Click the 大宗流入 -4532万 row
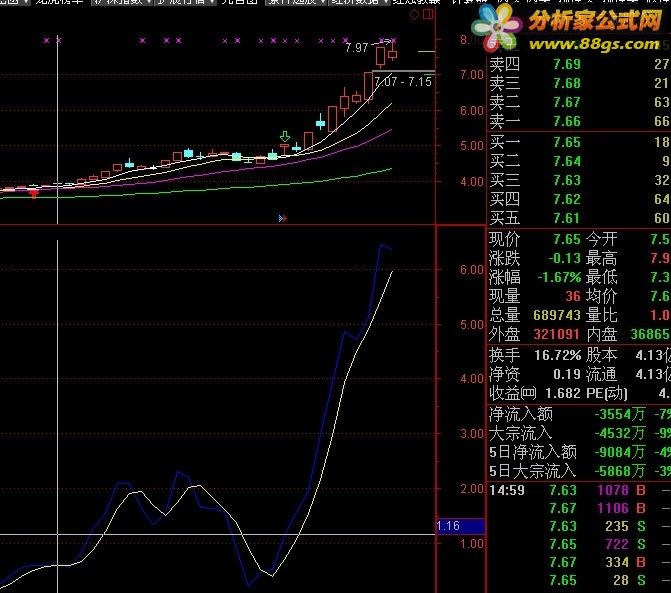Viewport: 671px width, 593px height. (580, 433)
